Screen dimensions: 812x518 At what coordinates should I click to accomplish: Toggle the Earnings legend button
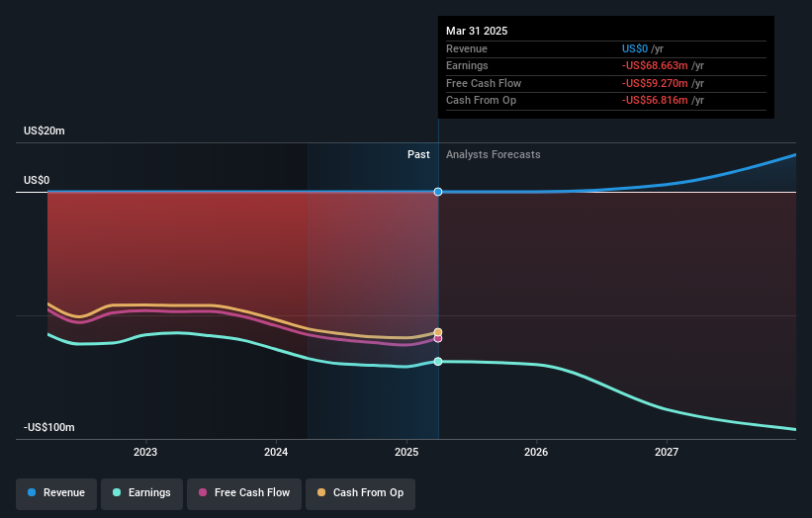coord(141,493)
